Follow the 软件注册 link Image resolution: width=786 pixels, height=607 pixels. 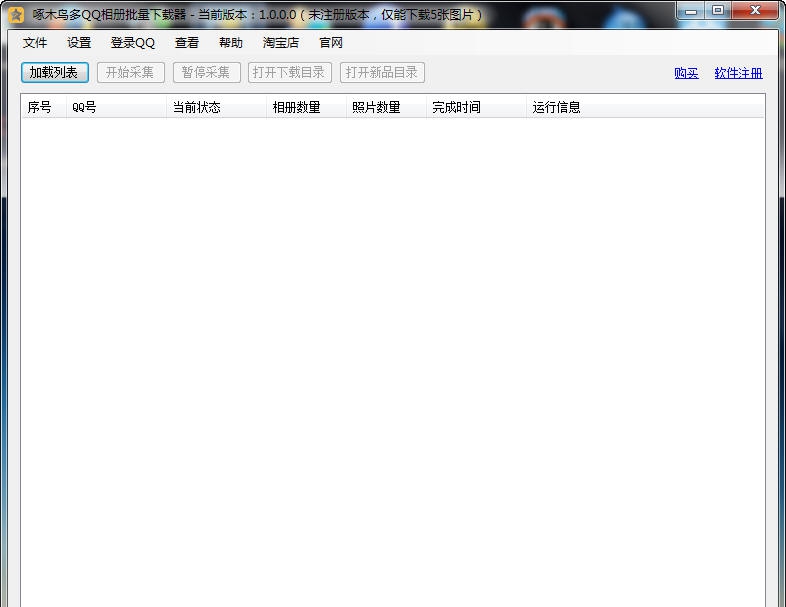(x=738, y=73)
